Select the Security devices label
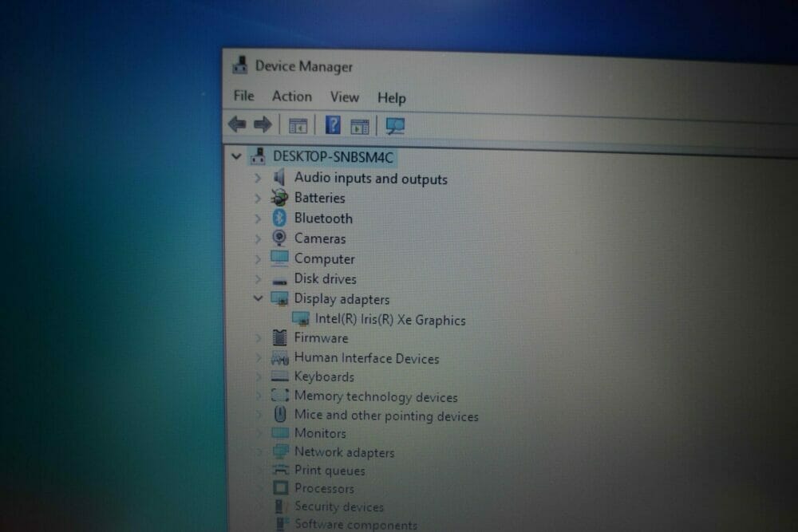 339,506
